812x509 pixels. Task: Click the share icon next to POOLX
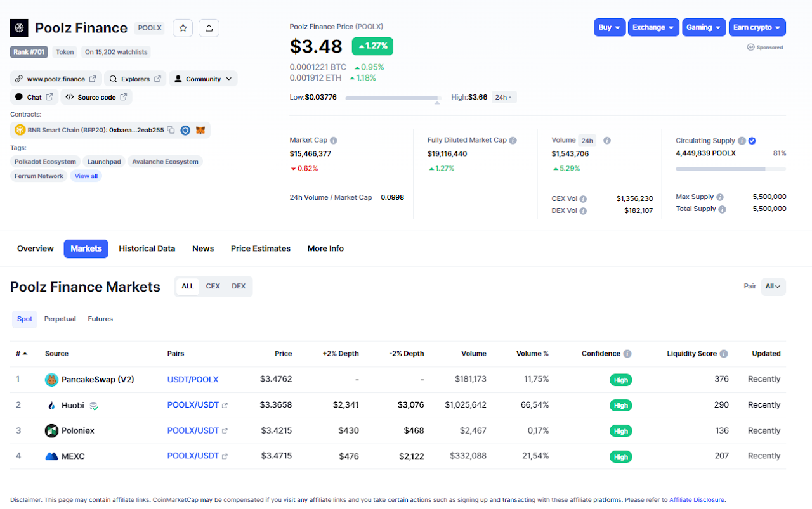pos(209,28)
